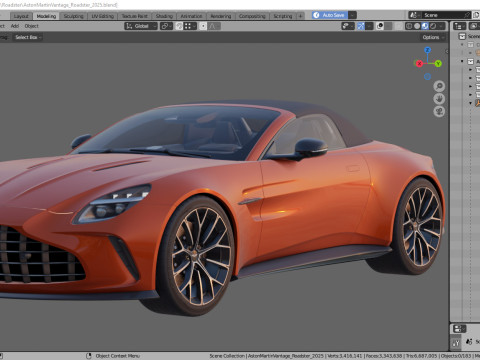Image resolution: width=480 pixels, height=360 pixels.
Task: Toggle camera view with the camera icon
Action: tap(439, 111)
